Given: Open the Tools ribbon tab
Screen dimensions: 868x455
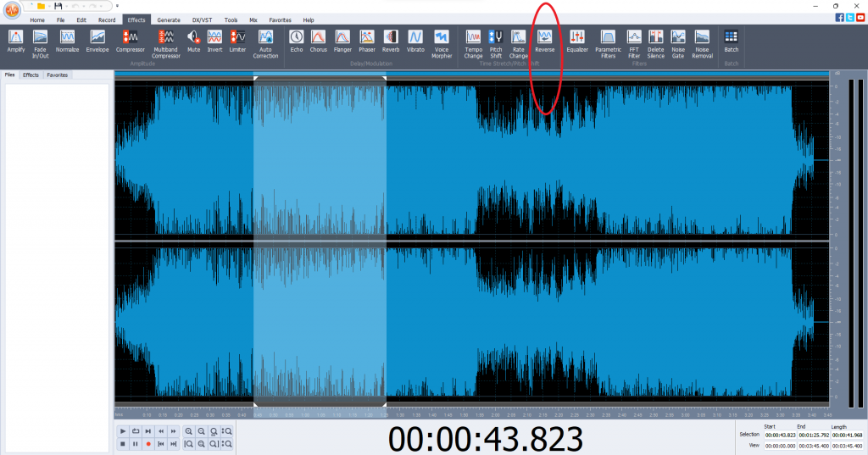Looking at the screenshot, I should pos(231,20).
